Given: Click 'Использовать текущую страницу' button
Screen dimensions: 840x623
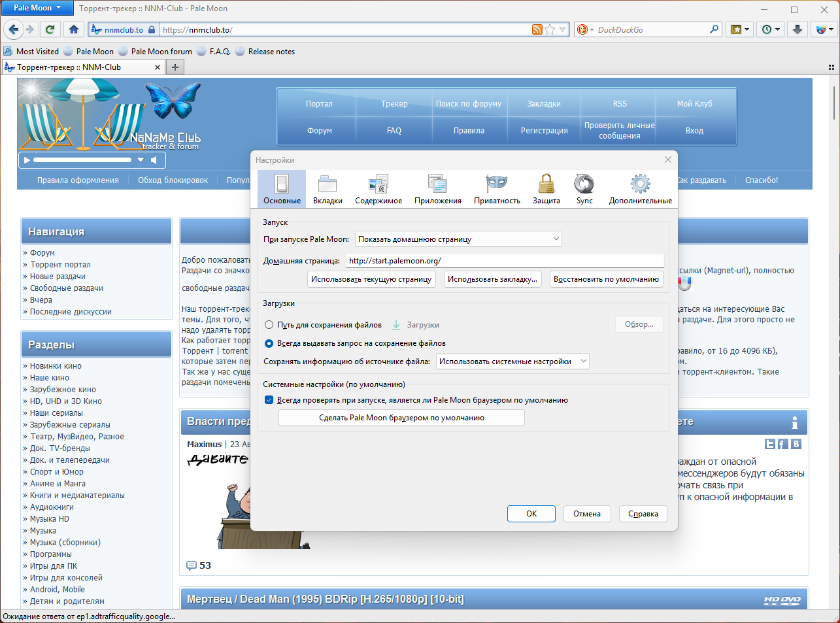Looking at the screenshot, I should (x=371, y=279).
